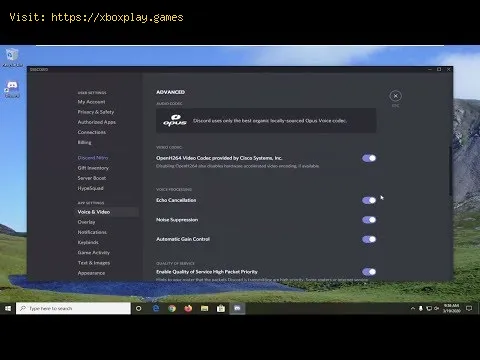Open the Recycle Bin desktop icon
This screenshot has height=360, width=480.
[x=12, y=57]
